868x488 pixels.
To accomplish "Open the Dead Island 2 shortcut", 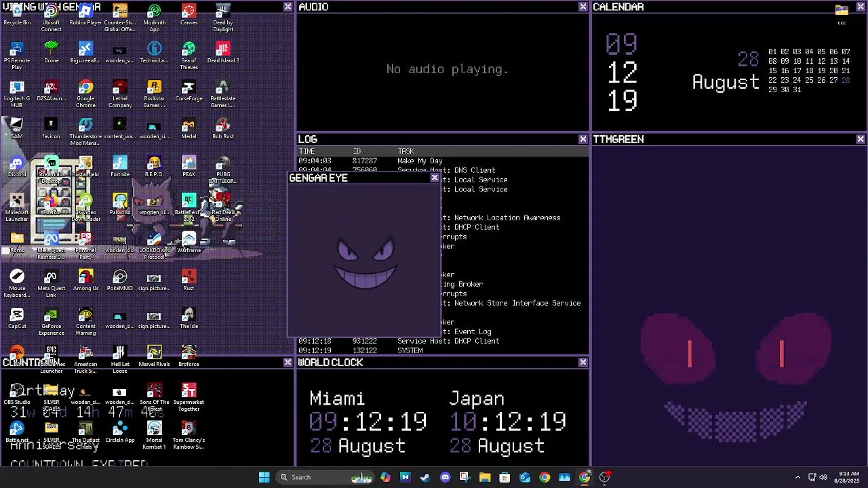I will click(222, 54).
